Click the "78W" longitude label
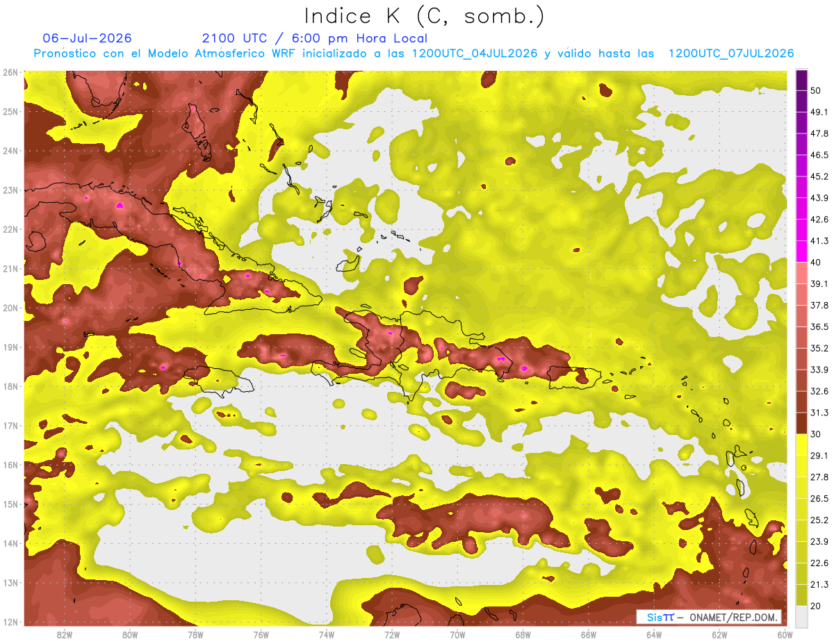The height and width of the screenshot is (644, 834). click(x=195, y=635)
